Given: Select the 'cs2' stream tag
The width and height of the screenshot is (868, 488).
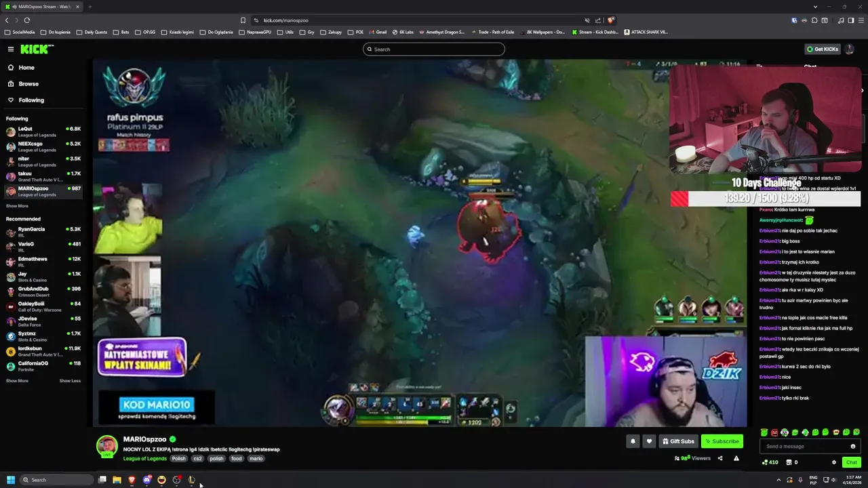Looking at the screenshot, I should (x=197, y=459).
